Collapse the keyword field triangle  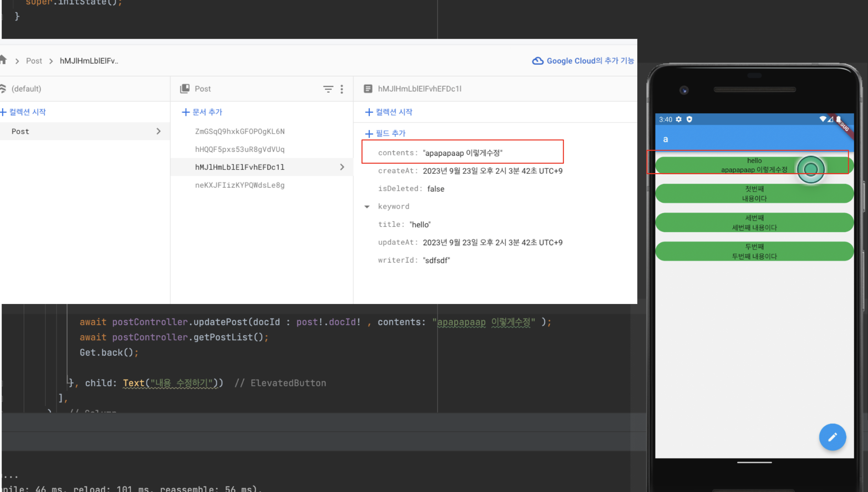pos(367,207)
